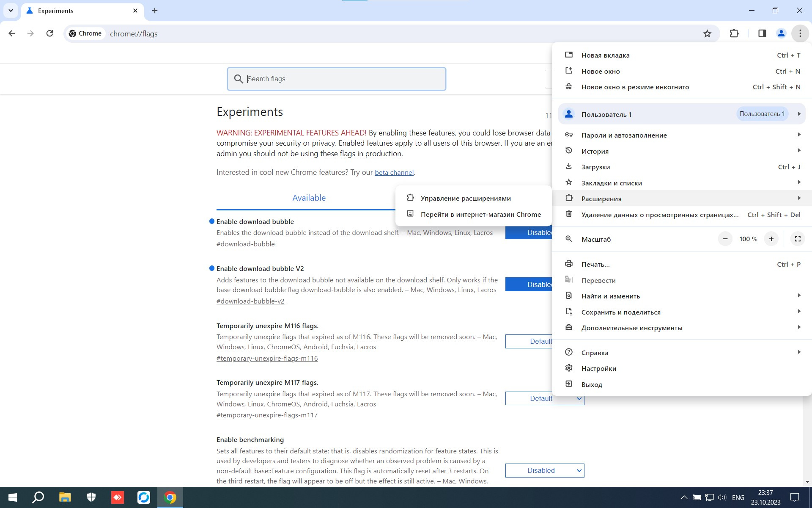The width and height of the screenshot is (812, 508).
Task: Choose Выход to quit Chrome
Action: pyautogui.click(x=682, y=384)
